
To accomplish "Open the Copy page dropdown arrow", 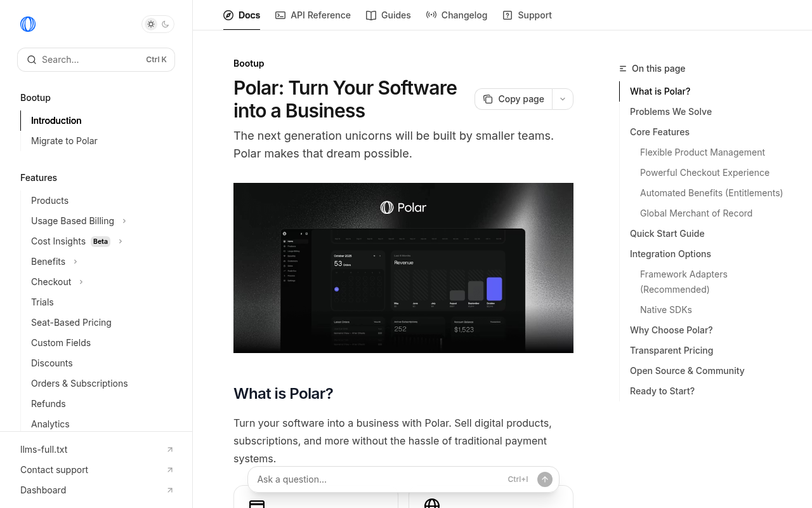I will click(x=563, y=99).
